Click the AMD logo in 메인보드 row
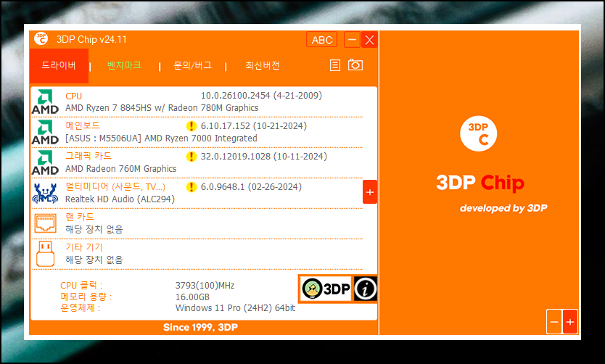Screen dimensions: 605x364 point(45,132)
